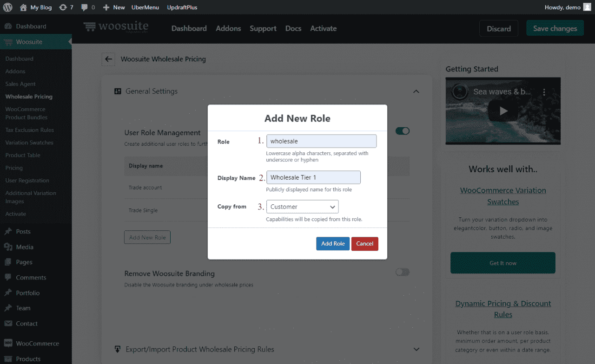Select User Registration in sidebar

pos(27,180)
